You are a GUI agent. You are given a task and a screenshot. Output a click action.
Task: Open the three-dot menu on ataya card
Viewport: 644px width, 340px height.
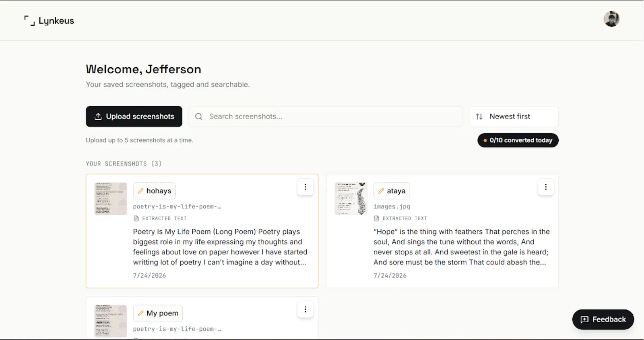pyautogui.click(x=545, y=187)
